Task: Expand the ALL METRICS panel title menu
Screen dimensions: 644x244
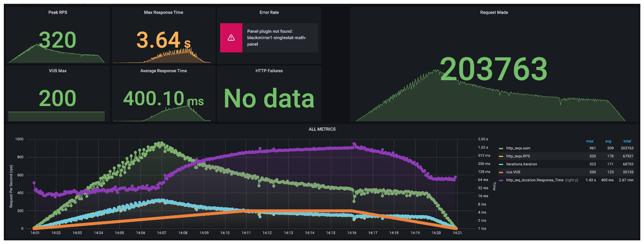Action: click(322, 129)
